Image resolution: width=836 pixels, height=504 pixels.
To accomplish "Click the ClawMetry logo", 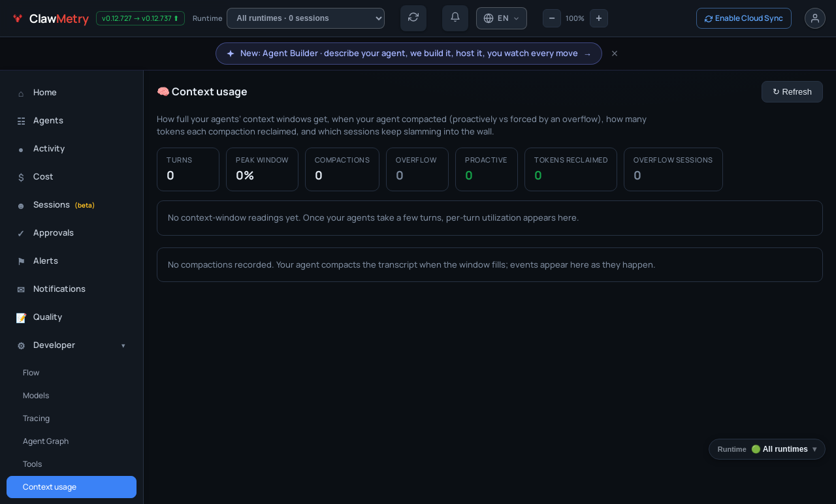I will click(x=50, y=19).
